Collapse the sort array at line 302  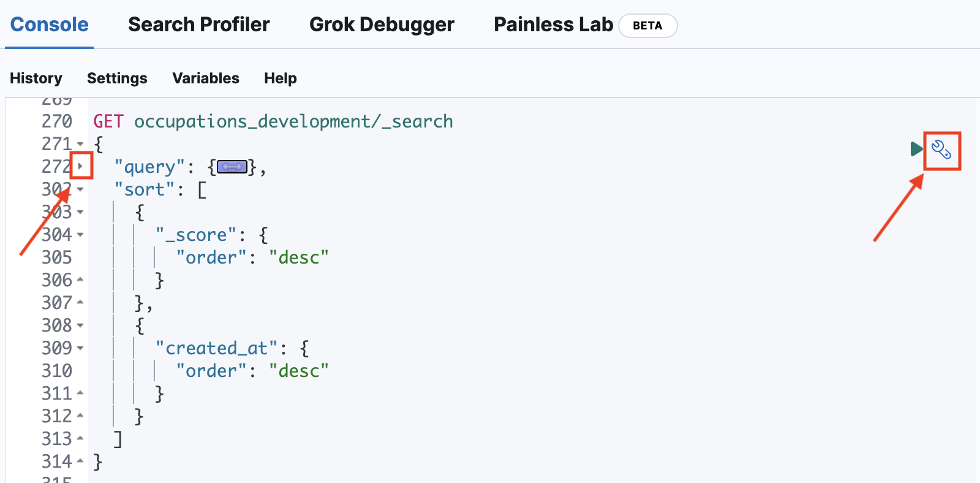click(80, 189)
